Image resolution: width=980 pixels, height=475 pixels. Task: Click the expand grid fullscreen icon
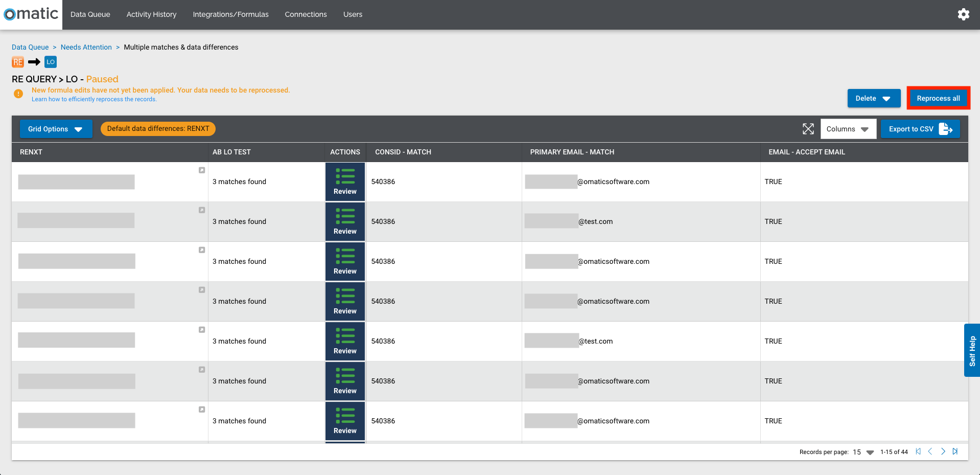pos(808,129)
